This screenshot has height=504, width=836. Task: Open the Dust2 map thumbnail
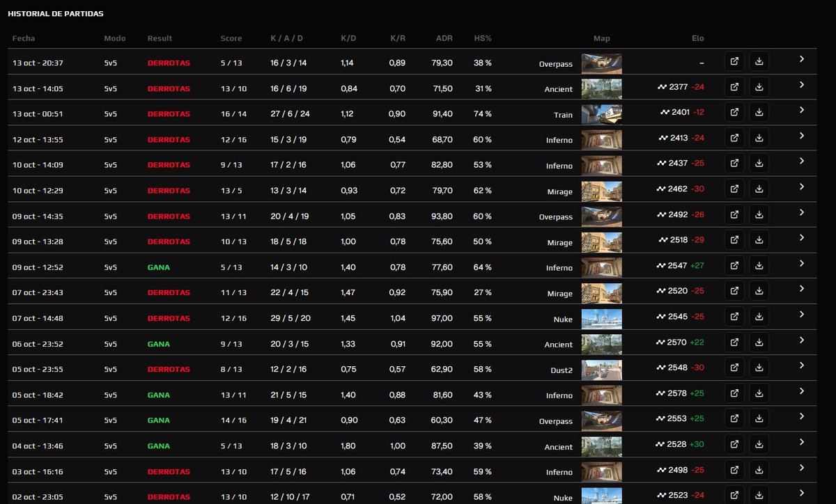[x=601, y=368]
